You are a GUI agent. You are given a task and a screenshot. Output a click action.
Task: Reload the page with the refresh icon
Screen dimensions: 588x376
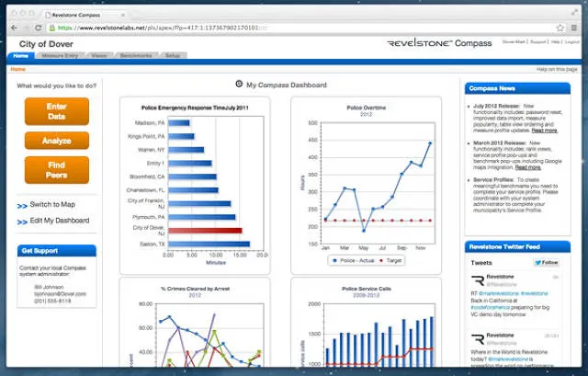tap(38, 28)
